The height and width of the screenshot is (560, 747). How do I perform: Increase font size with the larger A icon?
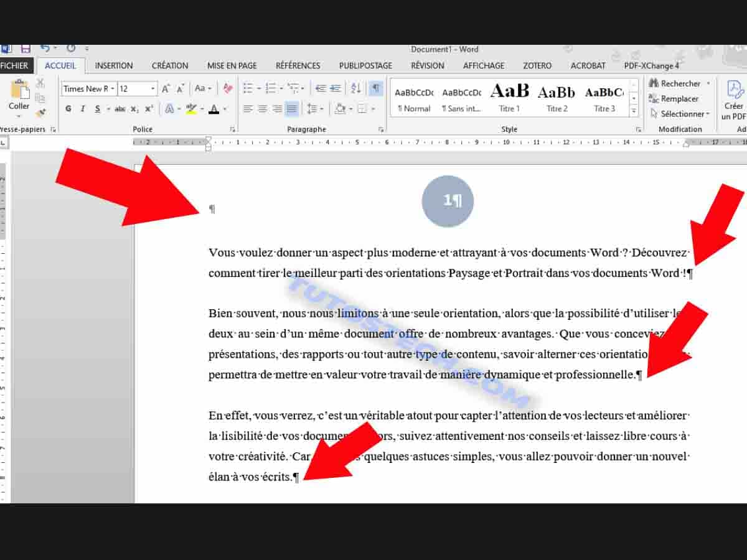pyautogui.click(x=166, y=89)
